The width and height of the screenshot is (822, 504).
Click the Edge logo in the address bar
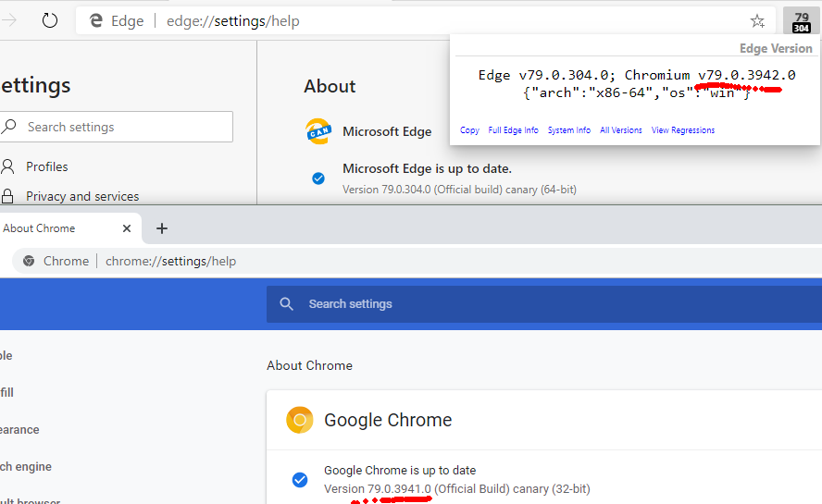click(x=96, y=21)
